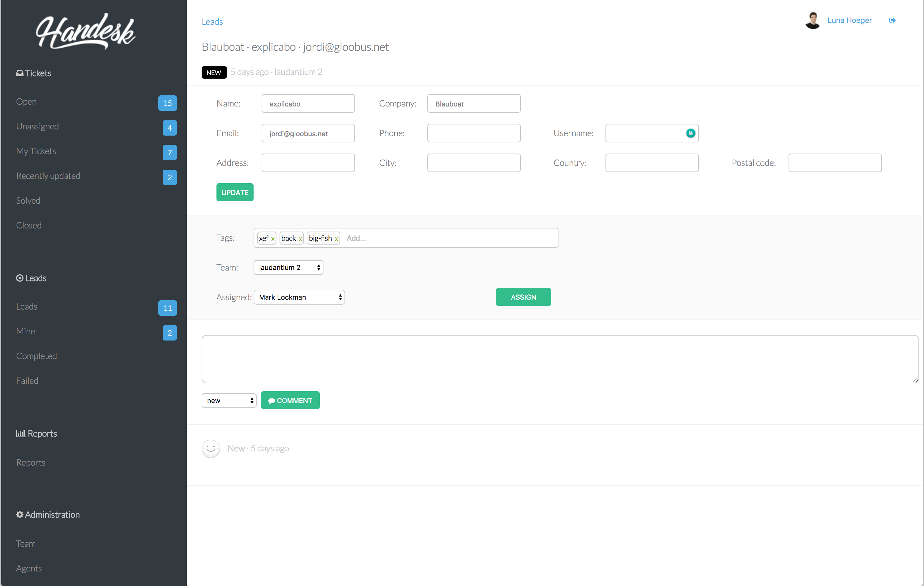
Task: Go to Completed leads in sidebar
Action: pos(36,356)
